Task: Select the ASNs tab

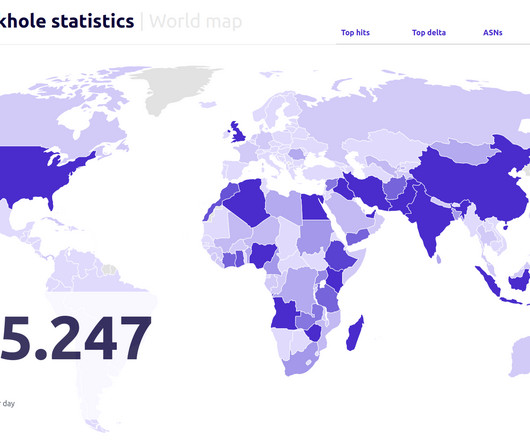Action: pos(492,33)
